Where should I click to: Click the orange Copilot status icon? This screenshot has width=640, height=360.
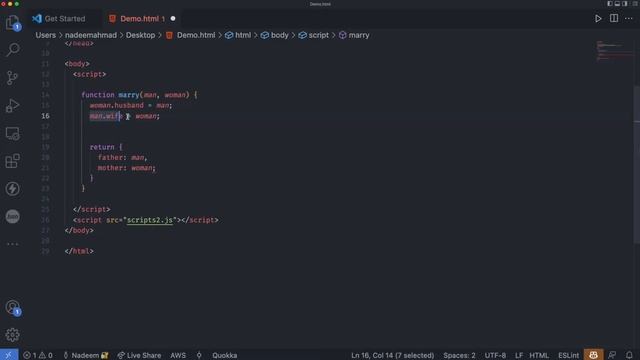[593, 355]
